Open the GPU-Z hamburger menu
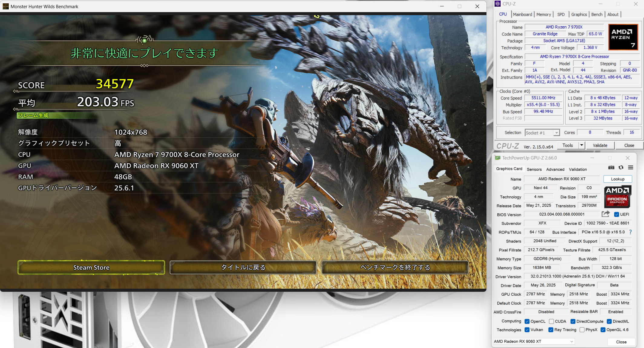Viewport: 644px width, 348px height. 631,167
